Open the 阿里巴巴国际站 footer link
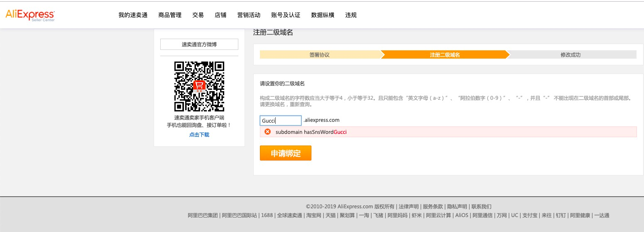This screenshot has width=644, height=232. tap(240, 215)
